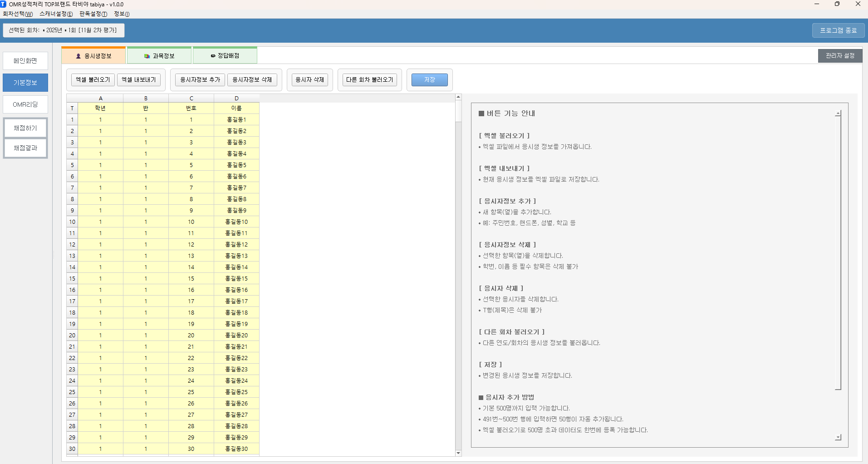Click the 프로그램 종료 button

point(838,30)
